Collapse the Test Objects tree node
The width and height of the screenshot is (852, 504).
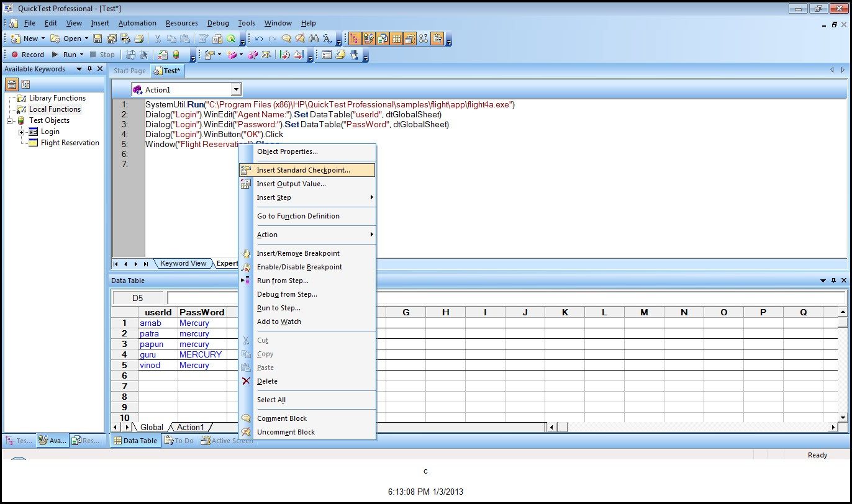(x=10, y=121)
